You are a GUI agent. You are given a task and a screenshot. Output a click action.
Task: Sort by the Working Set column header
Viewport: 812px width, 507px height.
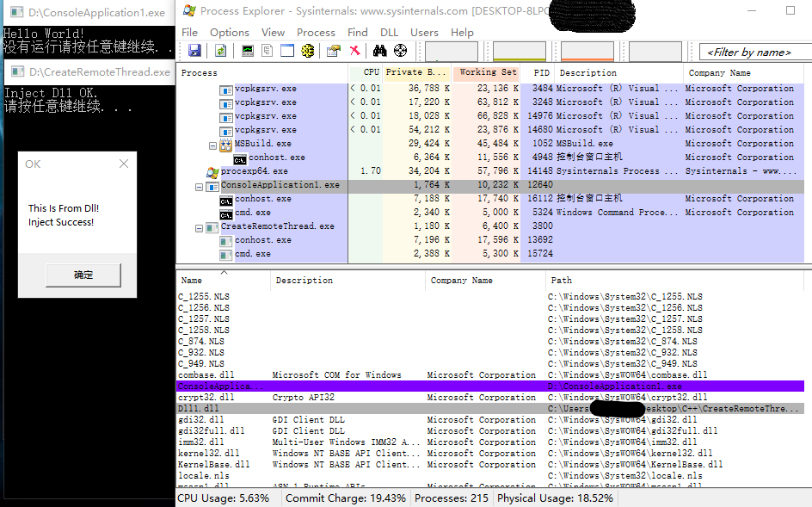tap(488, 73)
